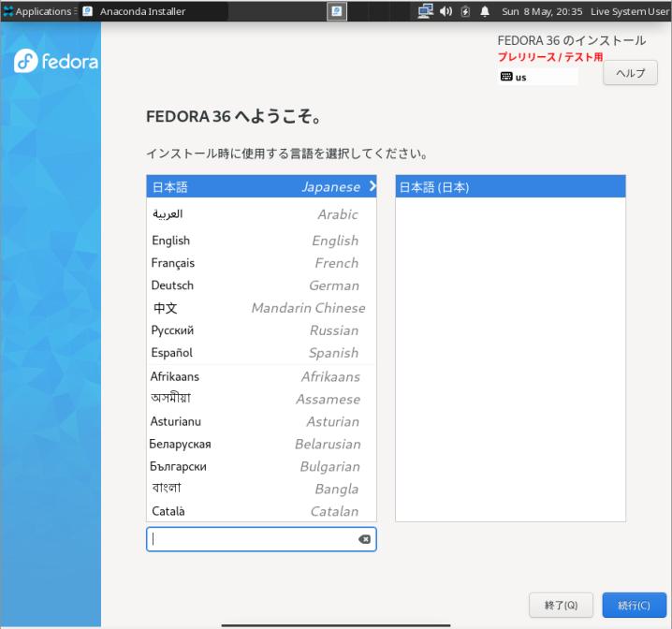This screenshot has width=672, height=629.
Task: Click the Fedora logo in sidebar
Action: (x=56, y=61)
